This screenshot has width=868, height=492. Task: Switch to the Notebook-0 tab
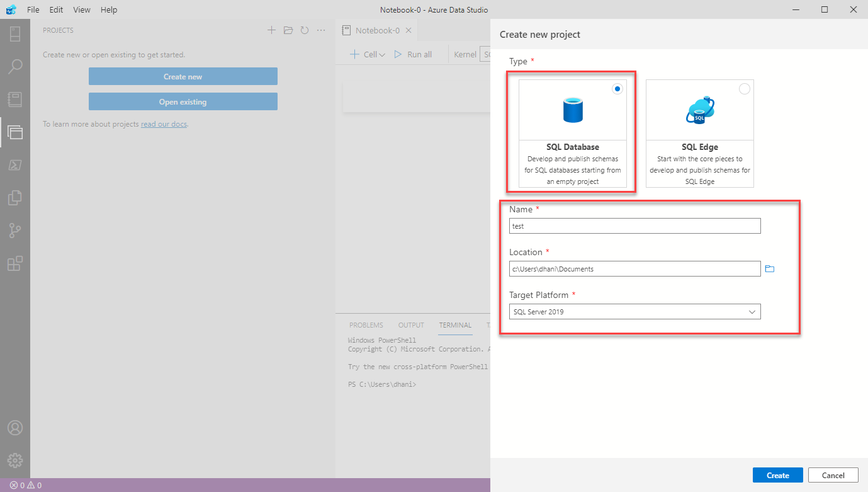(x=376, y=30)
